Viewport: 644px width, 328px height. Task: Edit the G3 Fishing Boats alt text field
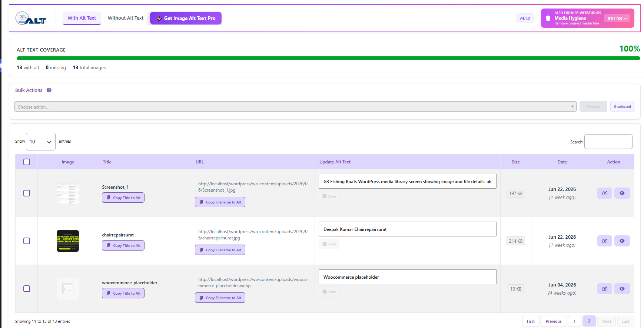408,181
